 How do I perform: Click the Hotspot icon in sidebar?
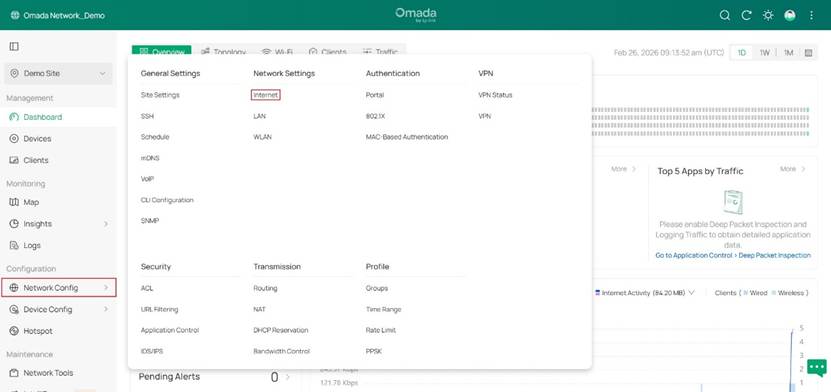click(14, 331)
